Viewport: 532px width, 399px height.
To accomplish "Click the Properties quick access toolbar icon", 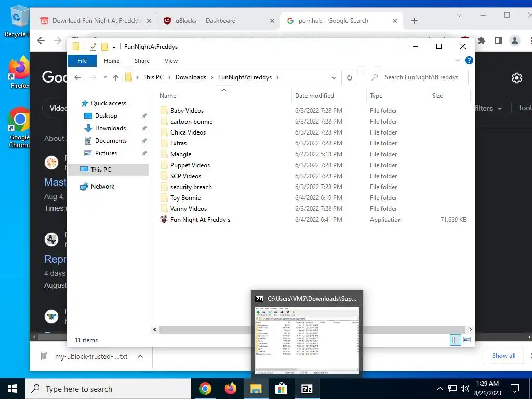I will coord(92,47).
